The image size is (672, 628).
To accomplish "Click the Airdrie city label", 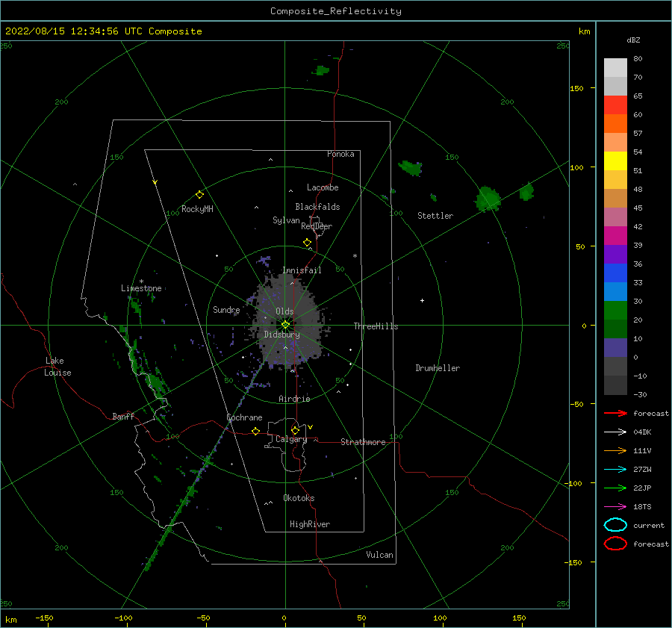I will pos(294,399).
